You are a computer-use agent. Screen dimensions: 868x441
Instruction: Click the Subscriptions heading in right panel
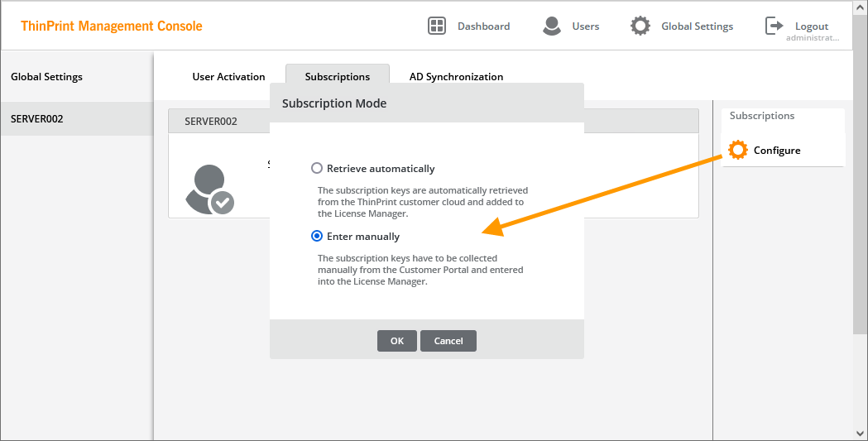(762, 116)
